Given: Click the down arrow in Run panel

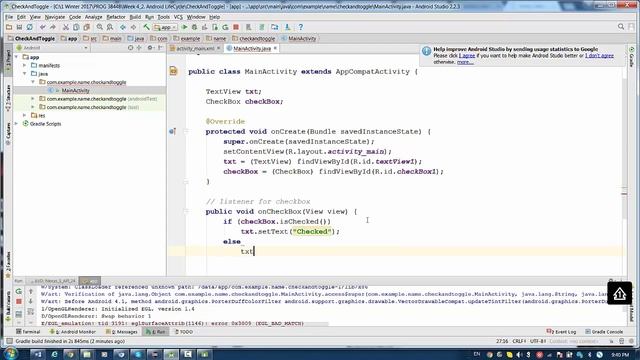Looking at the screenshot, I should [x=31, y=301].
